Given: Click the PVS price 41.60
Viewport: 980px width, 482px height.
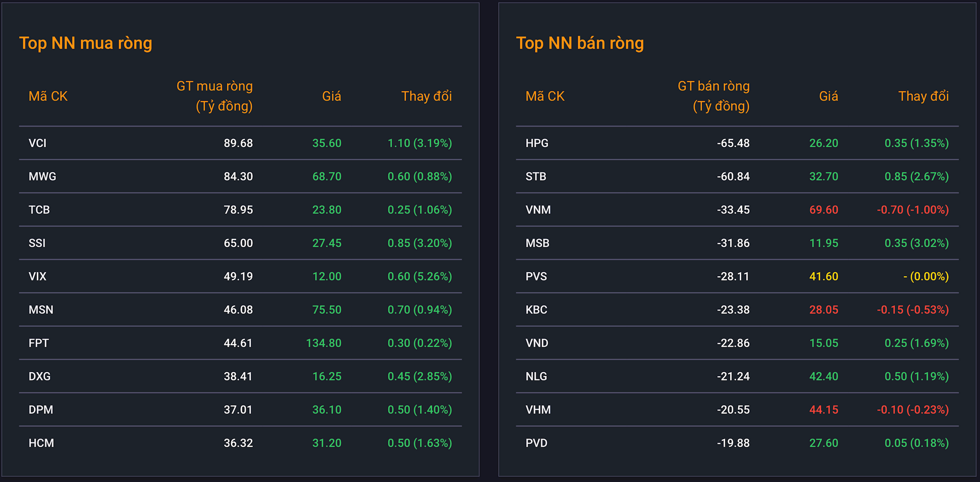Looking at the screenshot, I should pyautogui.click(x=824, y=276).
